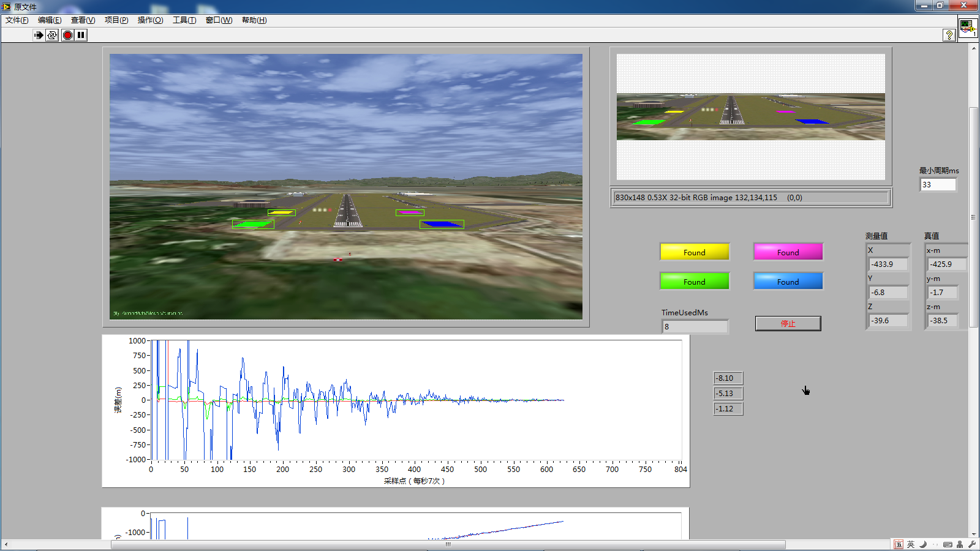Viewport: 980px width, 551px height.
Task: Click the processed runway thumbnail image
Action: point(750,117)
